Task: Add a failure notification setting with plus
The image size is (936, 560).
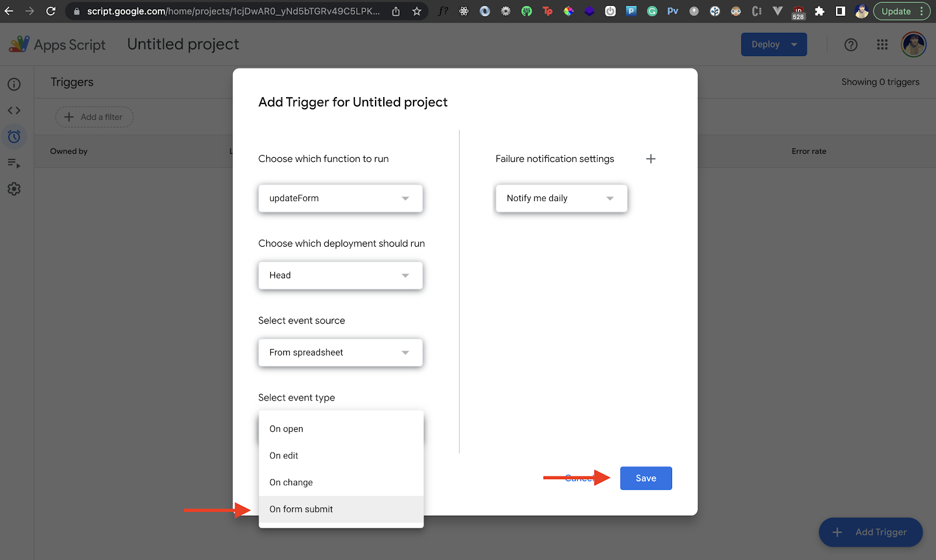Action: 651,159
